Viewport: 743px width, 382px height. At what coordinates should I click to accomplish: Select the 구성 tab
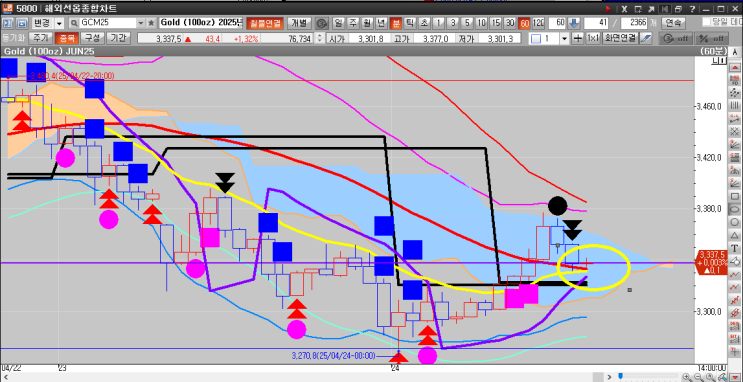point(93,38)
